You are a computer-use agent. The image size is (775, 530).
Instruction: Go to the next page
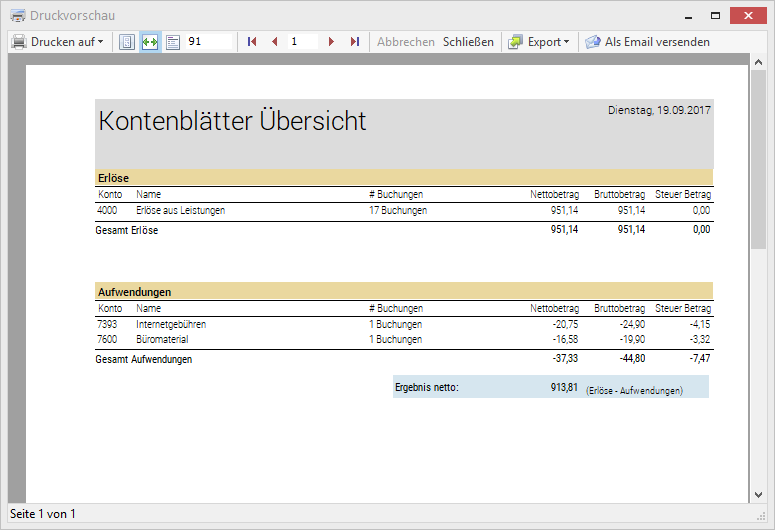click(x=331, y=42)
